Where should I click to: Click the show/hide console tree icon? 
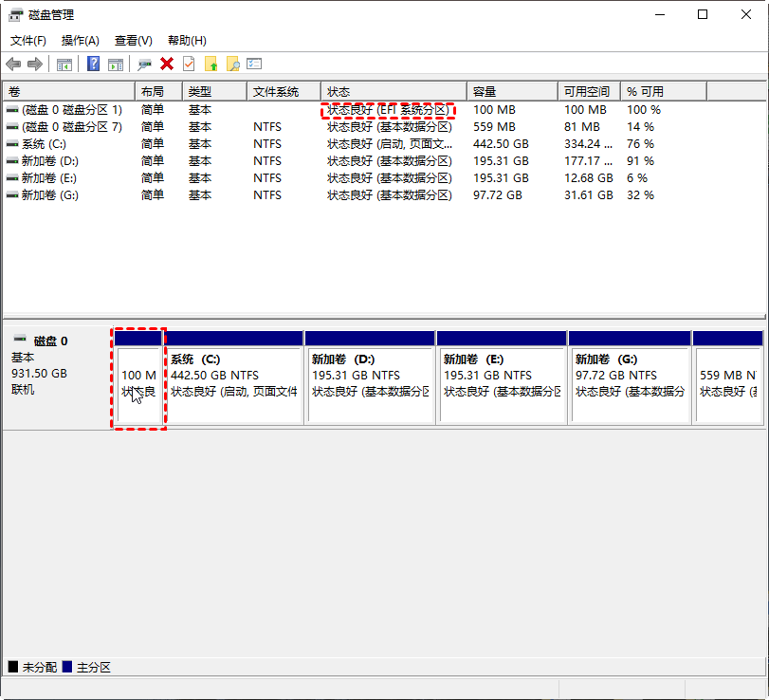click(64, 64)
